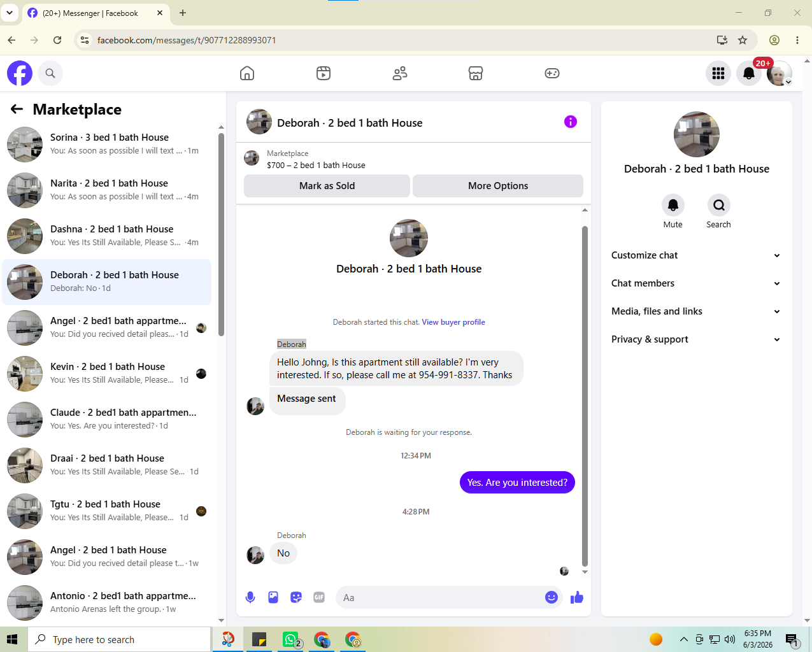Reload the browser page
Screen dimensions: 812x652
pos(57,40)
